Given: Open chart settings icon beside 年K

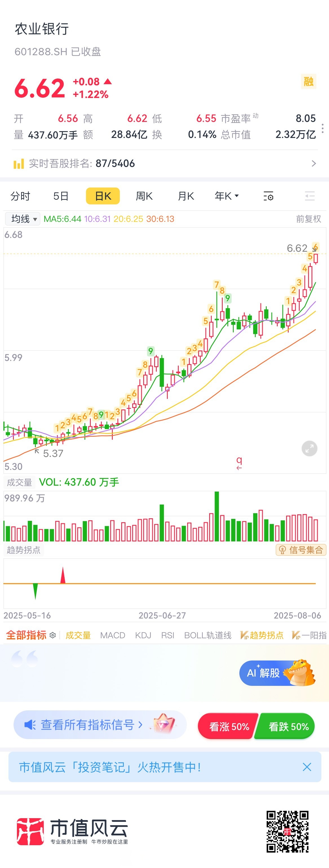Looking at the screenshot, I should click(x=268, y=196).
